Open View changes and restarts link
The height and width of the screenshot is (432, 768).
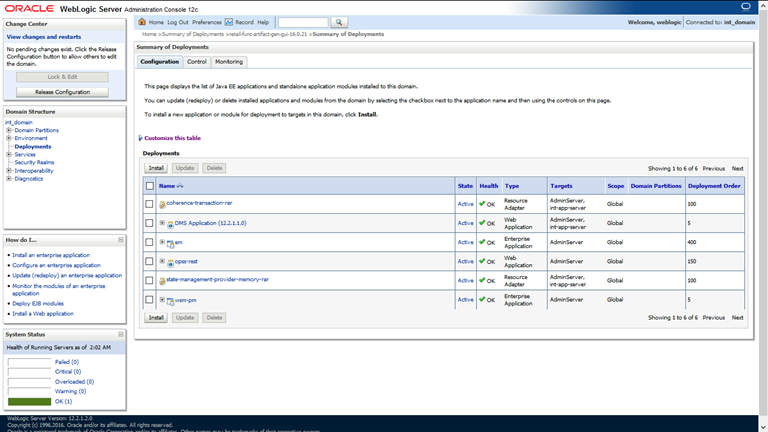coord(44,37)
